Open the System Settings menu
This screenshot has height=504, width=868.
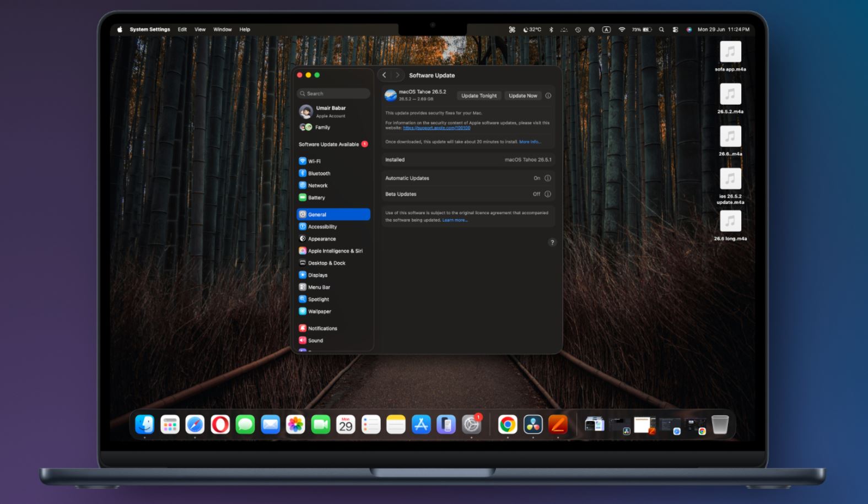[x=150, y=30]
